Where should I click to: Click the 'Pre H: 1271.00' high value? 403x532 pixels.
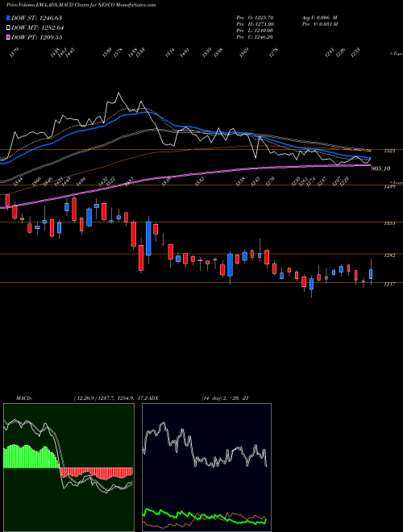(x=256, y=24)
